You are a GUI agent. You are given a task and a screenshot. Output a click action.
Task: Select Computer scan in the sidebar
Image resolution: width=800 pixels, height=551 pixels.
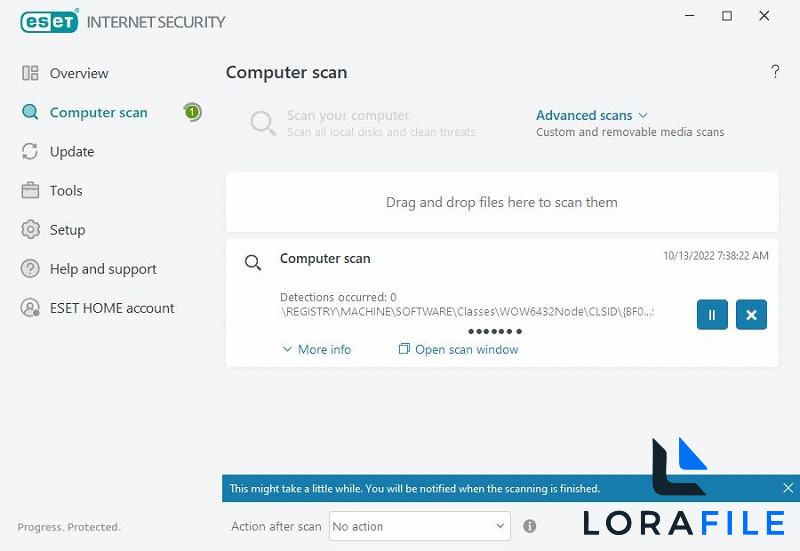tap(98, 113)
